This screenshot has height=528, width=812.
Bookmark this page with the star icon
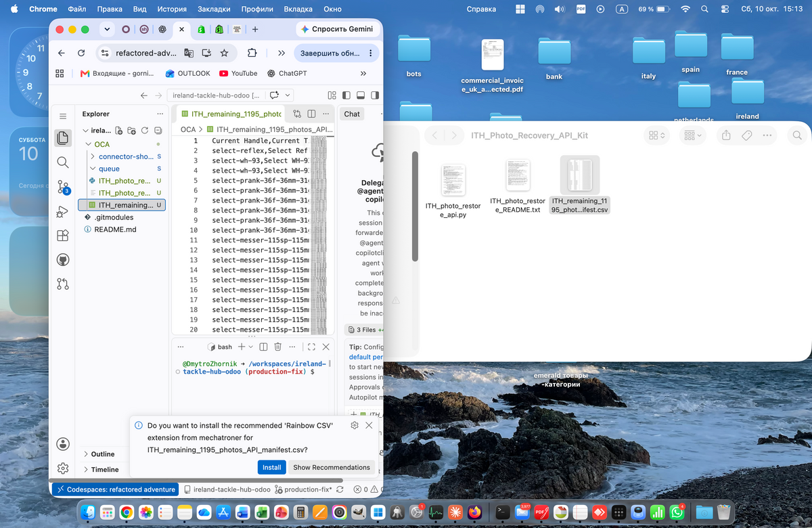(x=224, y=53)
